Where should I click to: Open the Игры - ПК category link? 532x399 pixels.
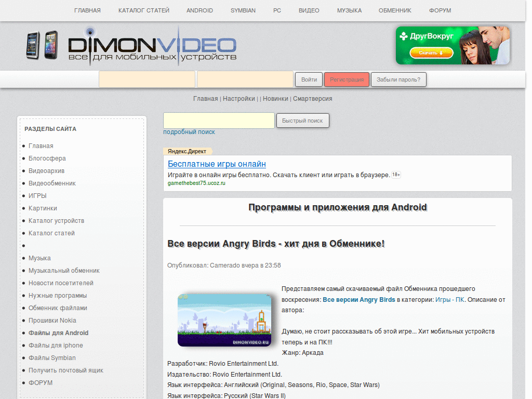pyautogui.click(x=449, y=300)
